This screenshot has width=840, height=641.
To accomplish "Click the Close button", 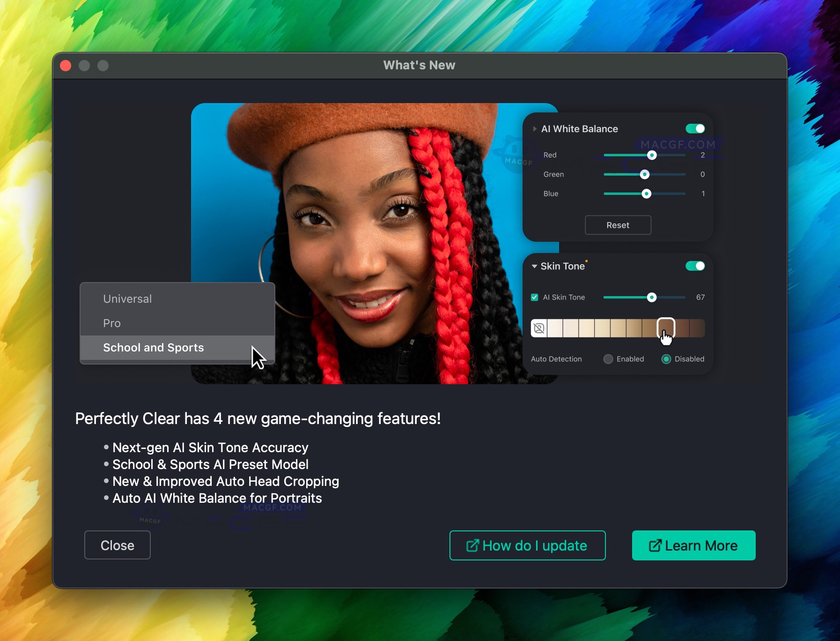I will [x=117, y=545].
